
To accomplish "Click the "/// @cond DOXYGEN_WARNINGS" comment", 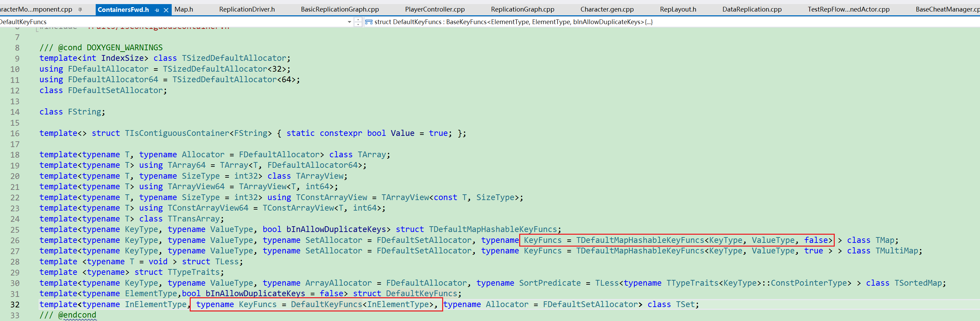I will 101,48.
